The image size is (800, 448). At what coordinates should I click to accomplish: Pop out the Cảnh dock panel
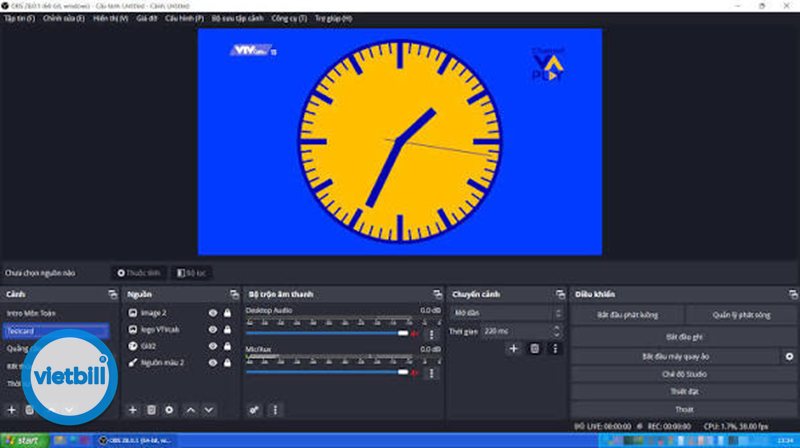(112, 294)
